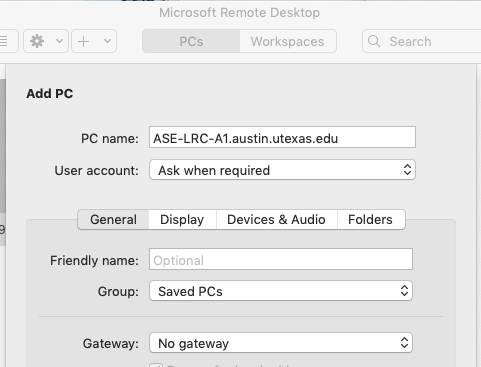This screenshot has height=367, width=481.
Task: Click the plus add button
Action: click(83, 41)
